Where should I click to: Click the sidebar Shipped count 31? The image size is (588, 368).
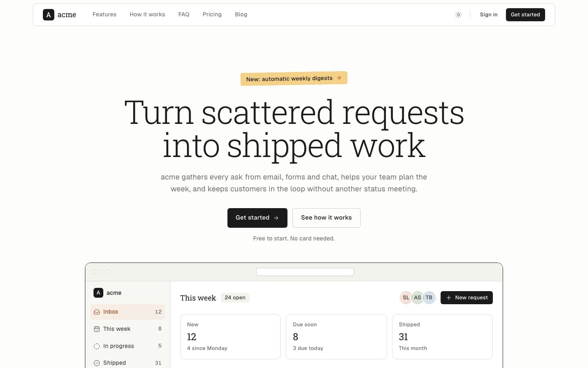point(158,363)
